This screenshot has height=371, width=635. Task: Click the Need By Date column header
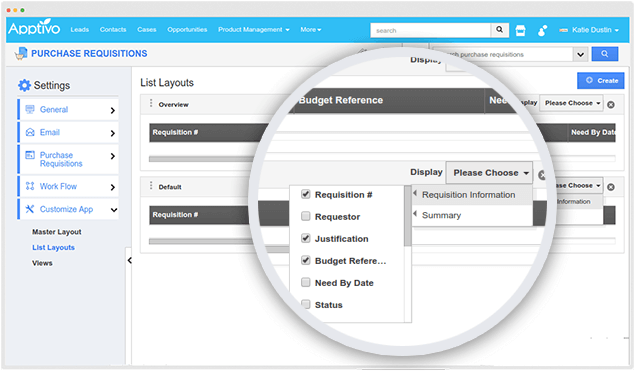(x=592, y=132)
